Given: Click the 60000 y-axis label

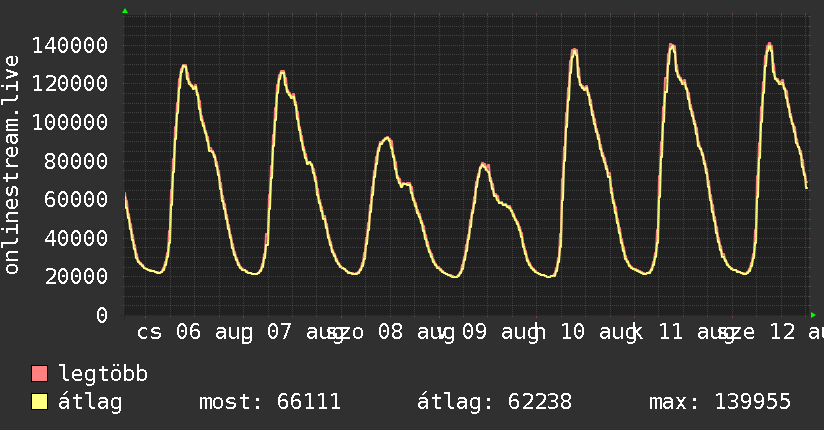Looking at the screenshot, I should click(x=76, y=199).
